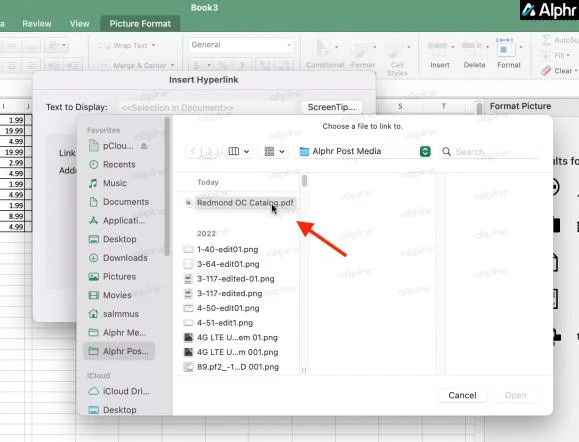This screenshot has height=442, width=579.
Task: Eject the pCloud drive
Action: [x=144, y=146]
